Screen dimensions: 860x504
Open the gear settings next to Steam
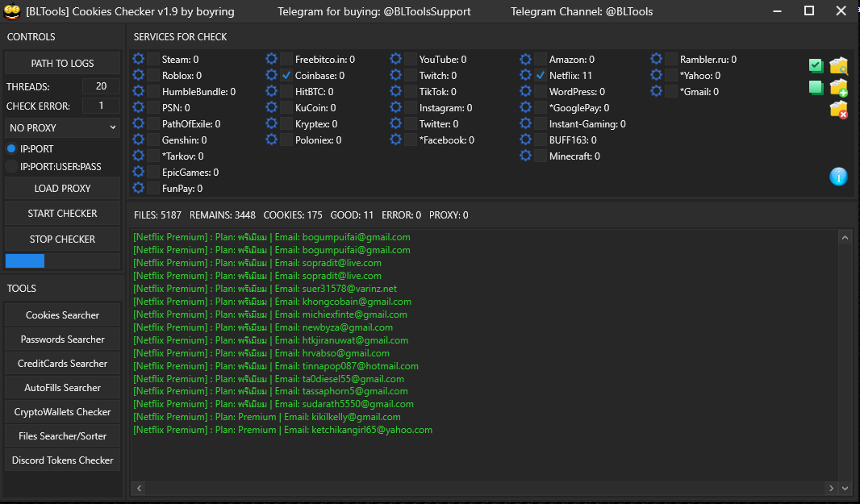(x=138, y=59)
